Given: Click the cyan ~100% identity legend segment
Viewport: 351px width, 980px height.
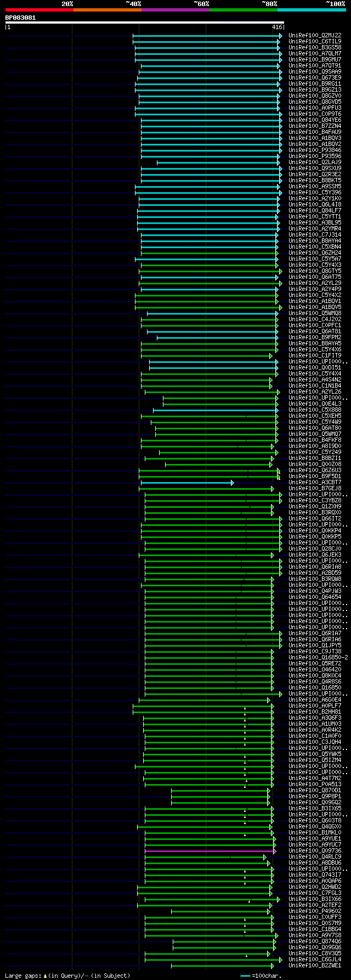Looking at the screenshot, I should [x=311, y=10].
